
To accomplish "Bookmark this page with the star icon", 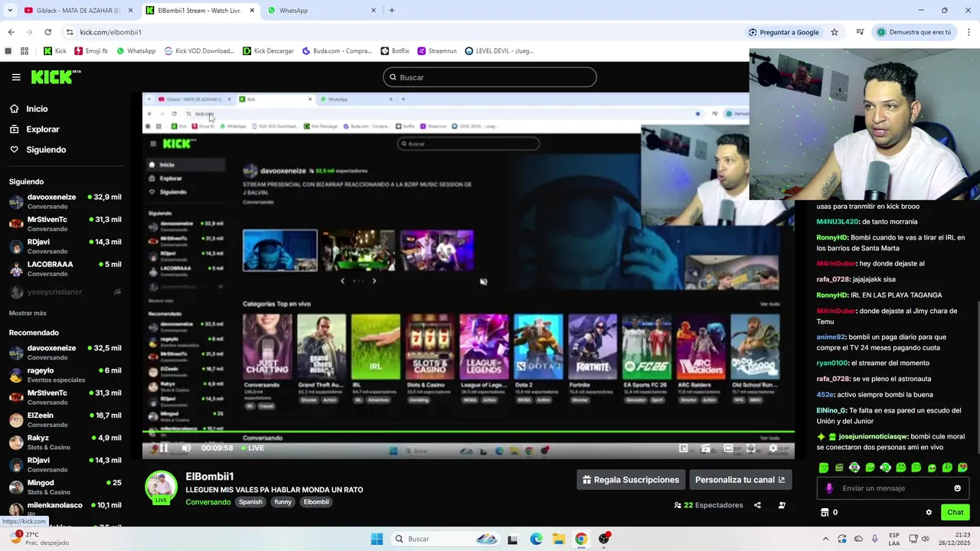I will (835, 32).
